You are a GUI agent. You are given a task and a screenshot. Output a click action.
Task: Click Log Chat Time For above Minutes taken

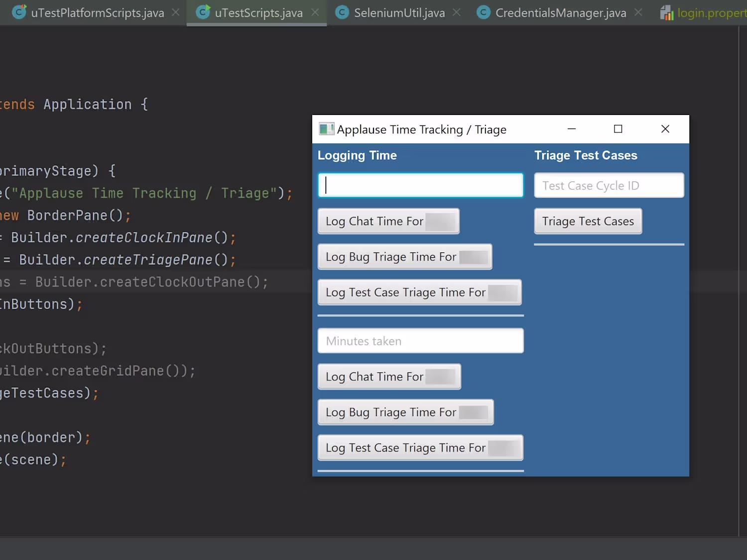point(388,221)
